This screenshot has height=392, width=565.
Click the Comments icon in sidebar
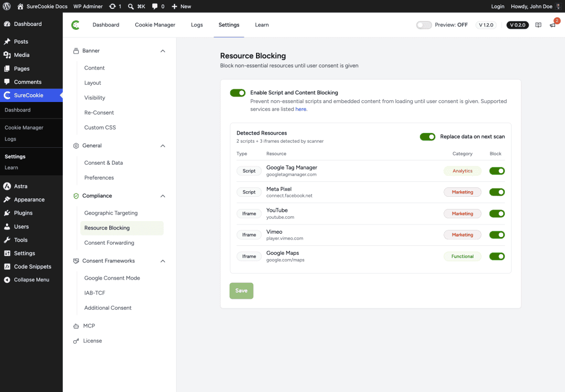click(7, 82)
